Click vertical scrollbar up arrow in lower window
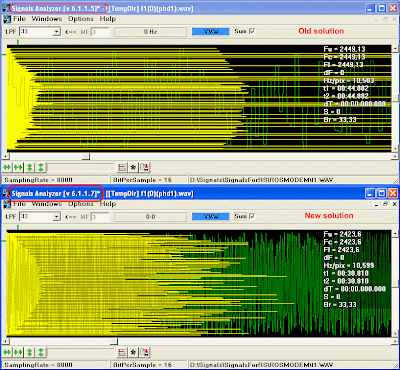 coord(395,233)
